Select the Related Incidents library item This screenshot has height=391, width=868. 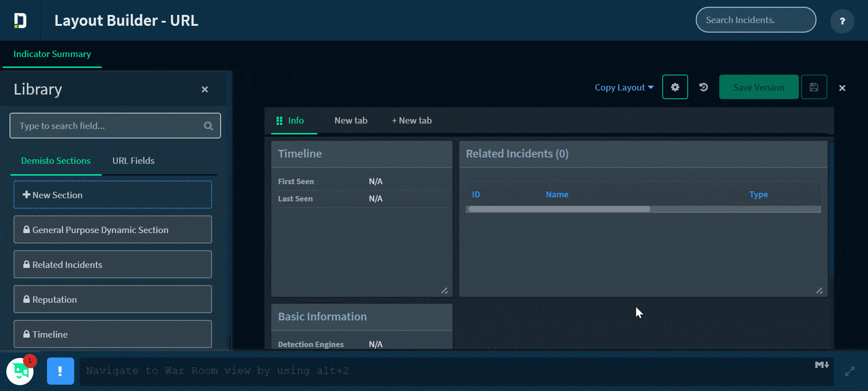point(113,264)
